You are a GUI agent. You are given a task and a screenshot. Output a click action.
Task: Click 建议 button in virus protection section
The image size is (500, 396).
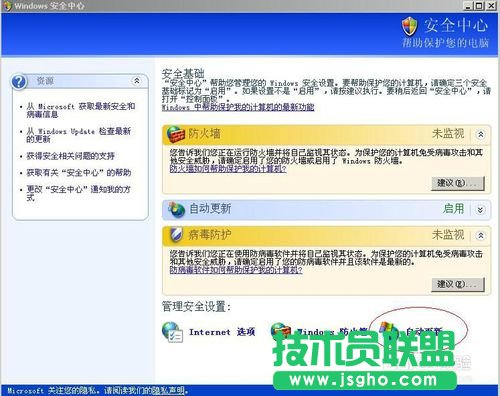point(458,284)
